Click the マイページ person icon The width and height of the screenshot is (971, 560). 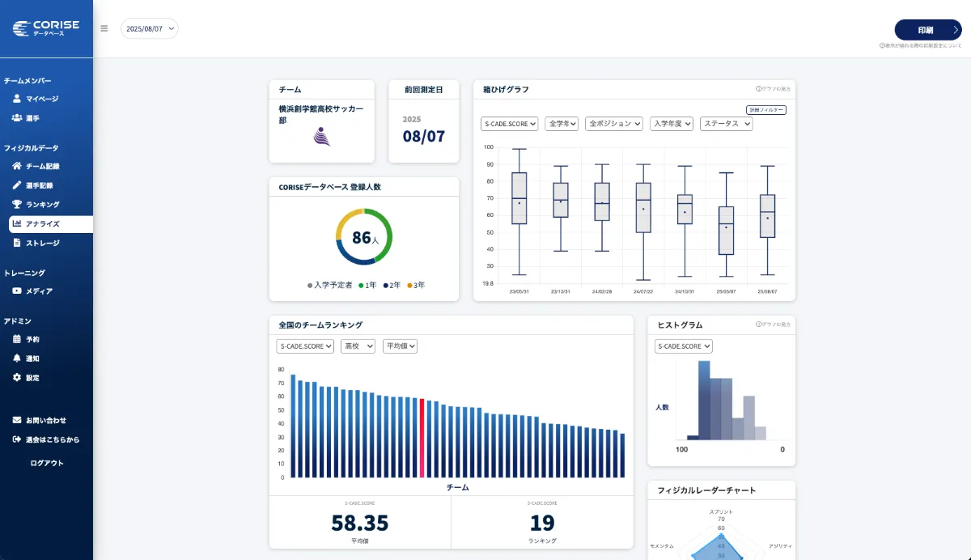click(x=17, y=99)
